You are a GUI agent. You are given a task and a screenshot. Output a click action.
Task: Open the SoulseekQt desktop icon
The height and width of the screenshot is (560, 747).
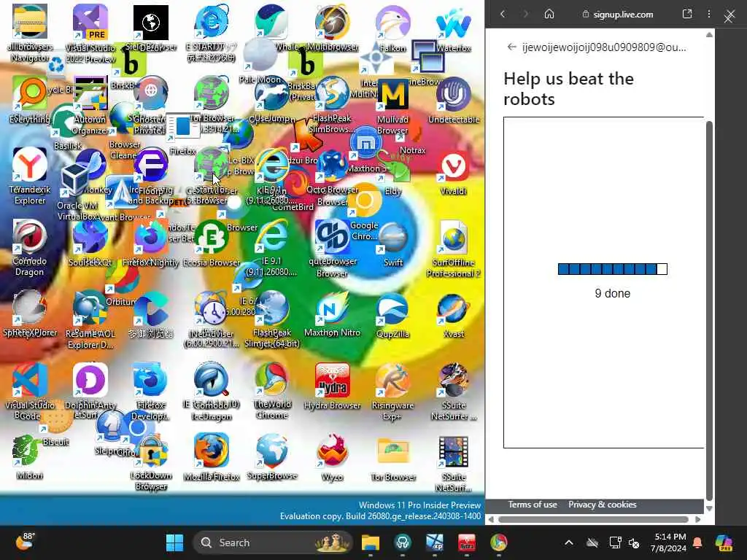point(90,238)
